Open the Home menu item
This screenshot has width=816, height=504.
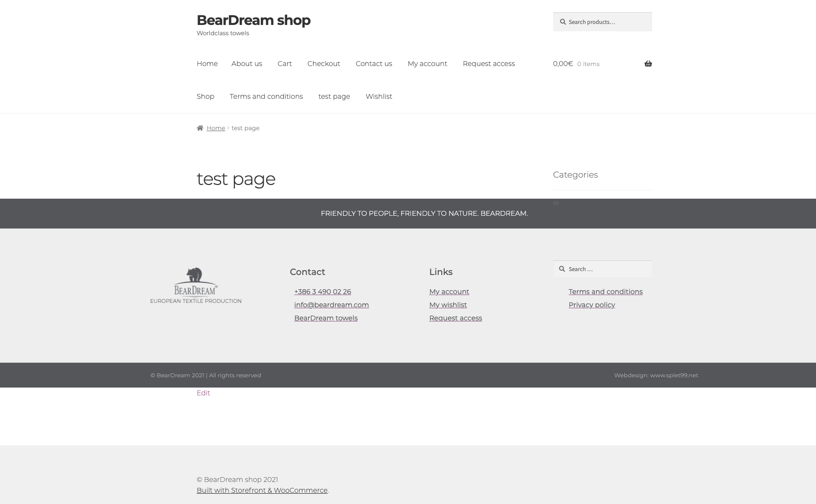(x=207, y=64)
